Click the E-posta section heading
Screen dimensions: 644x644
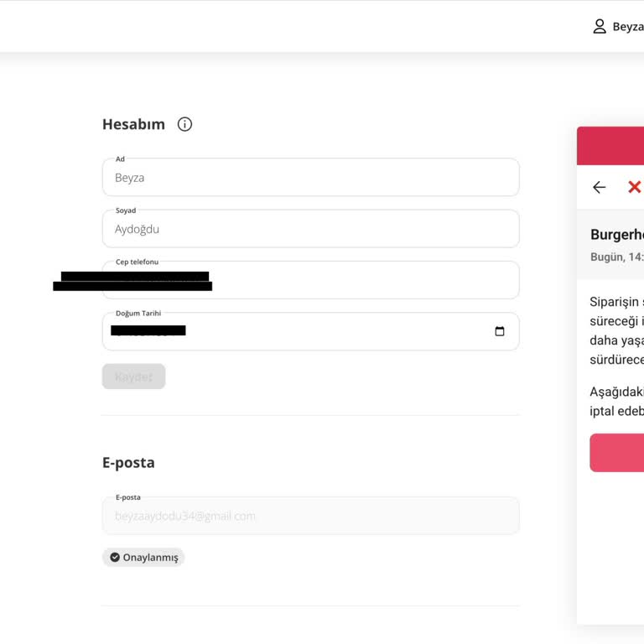pyautogui.click(x=128, y=463)
